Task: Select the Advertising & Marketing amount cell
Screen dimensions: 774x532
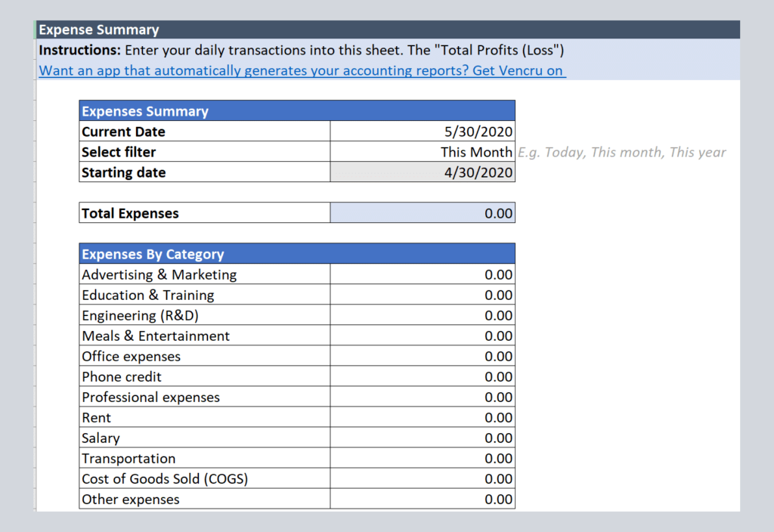Action: click(x=423, y=274)
